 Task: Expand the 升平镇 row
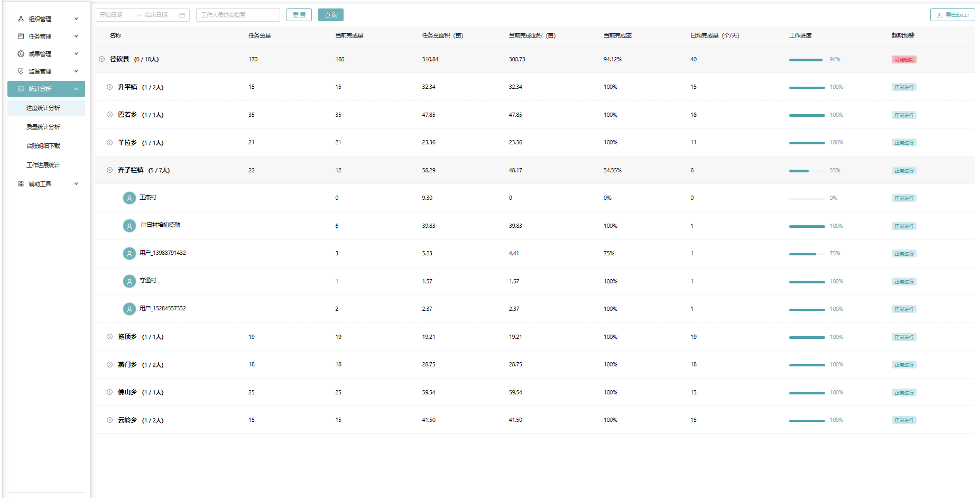pyautogui.click(x=109, y=87)
